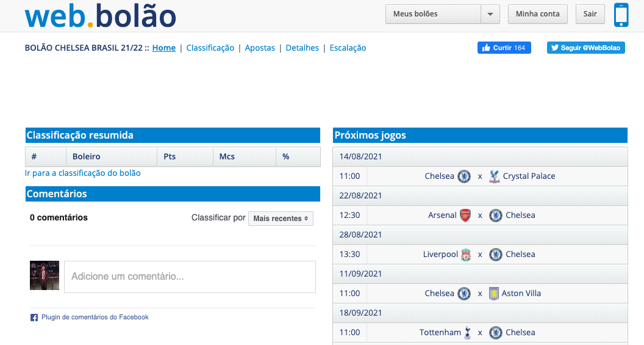Viewport: 644px width, 345px height.
Task: Click the Facebook logo icon in comments plugin
Action: 34,318
